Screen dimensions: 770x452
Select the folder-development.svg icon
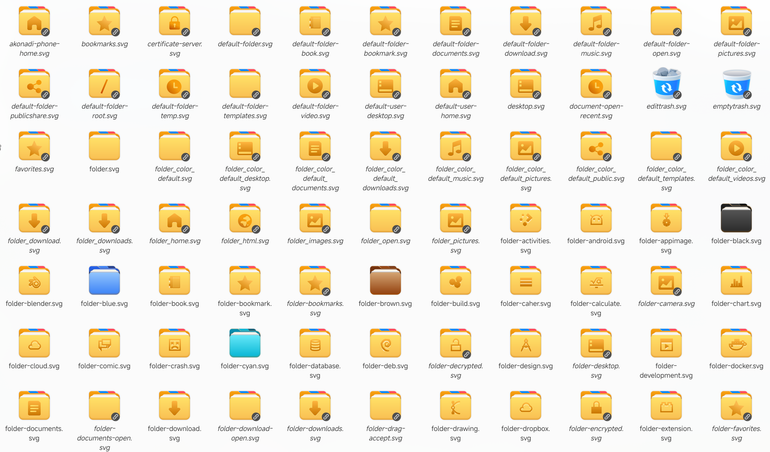coord(666,343)
